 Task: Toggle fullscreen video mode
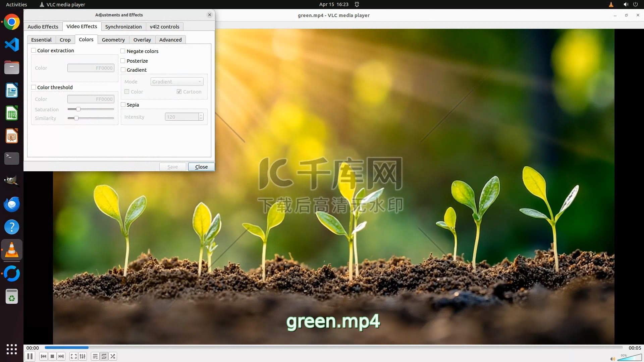pos(74,356)
